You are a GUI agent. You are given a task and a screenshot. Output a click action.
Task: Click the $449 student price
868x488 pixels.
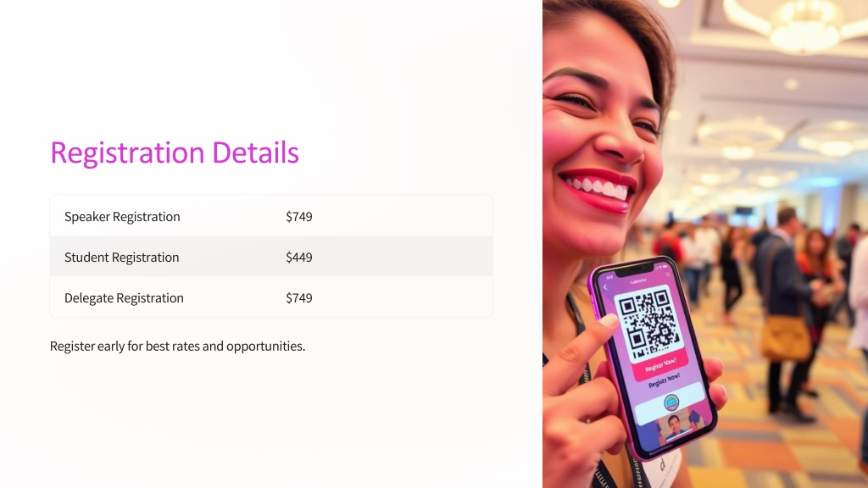[299, 258]
